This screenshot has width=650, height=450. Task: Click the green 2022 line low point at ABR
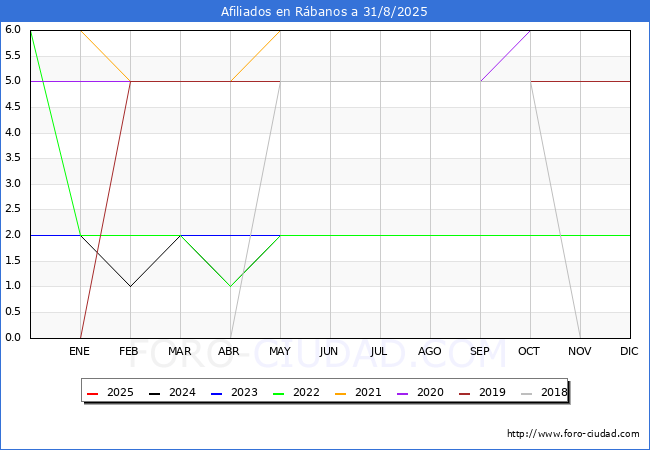tap(230, 286)
